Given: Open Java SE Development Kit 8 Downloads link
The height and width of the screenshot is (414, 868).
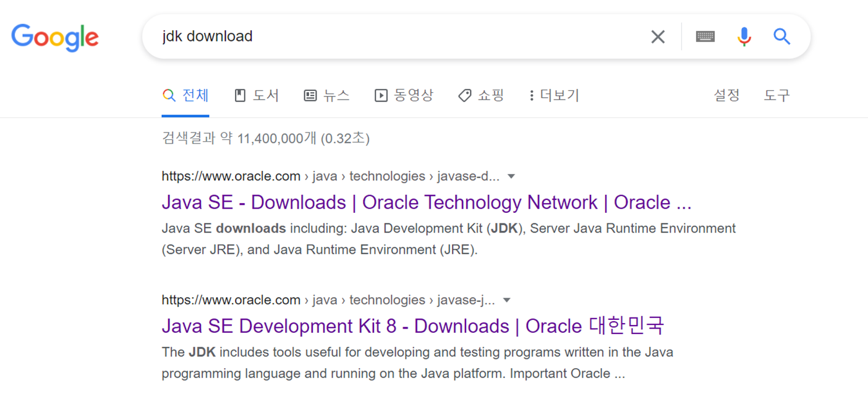Looking at the screenshot, I should 413,326.
